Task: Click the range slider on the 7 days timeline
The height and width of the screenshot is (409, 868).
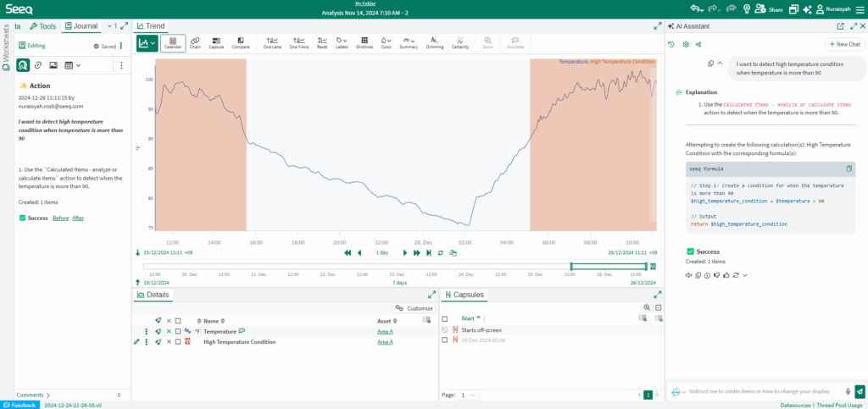Action: (609, 267)
